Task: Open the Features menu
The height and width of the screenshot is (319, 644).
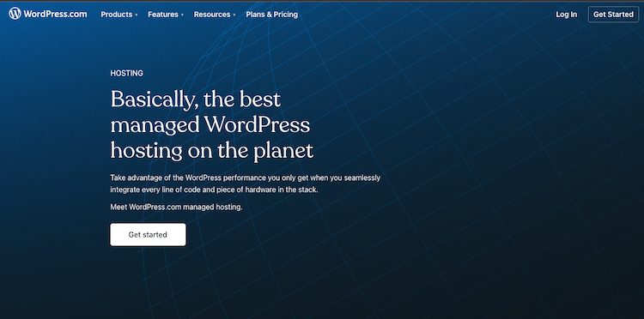Action: pos(163,15)
